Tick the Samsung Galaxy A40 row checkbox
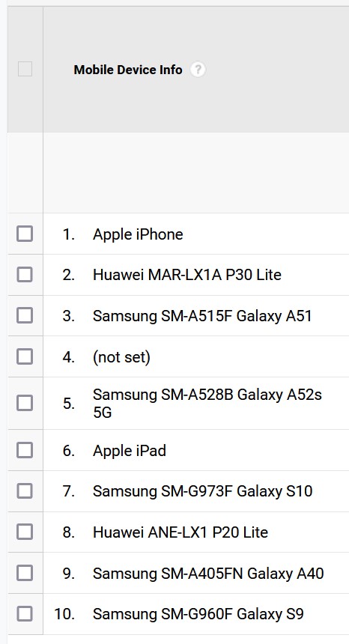The image size is (349, 644). tap(25, 573)
